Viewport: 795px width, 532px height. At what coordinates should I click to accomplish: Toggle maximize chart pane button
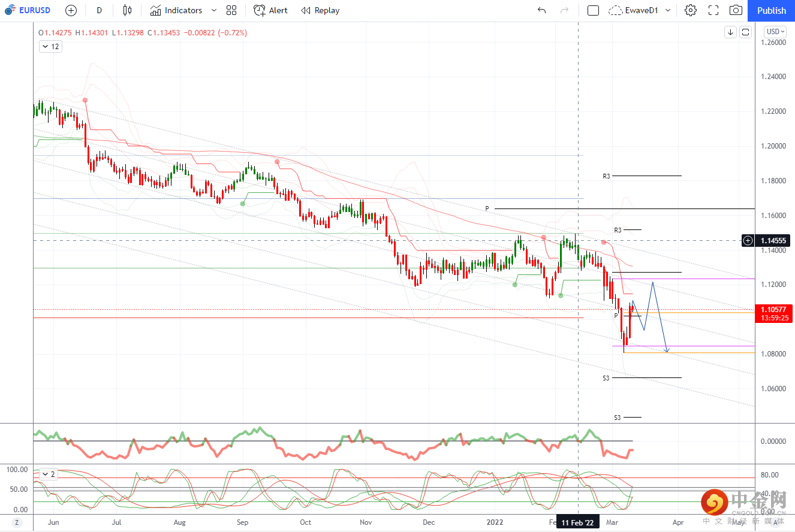point(745,32)
